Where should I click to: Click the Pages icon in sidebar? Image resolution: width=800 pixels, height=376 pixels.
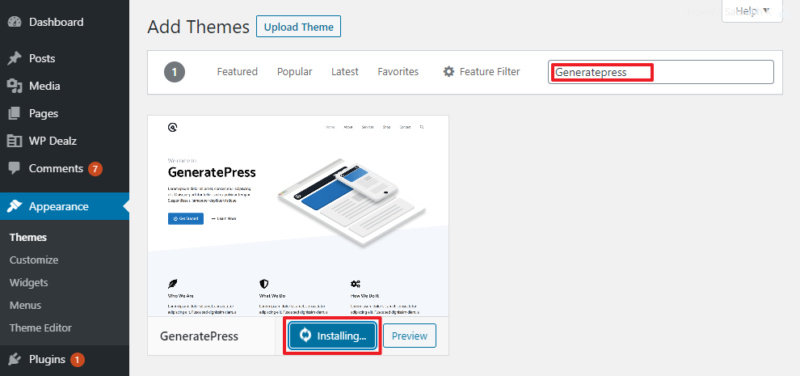[x=14, y=113]
